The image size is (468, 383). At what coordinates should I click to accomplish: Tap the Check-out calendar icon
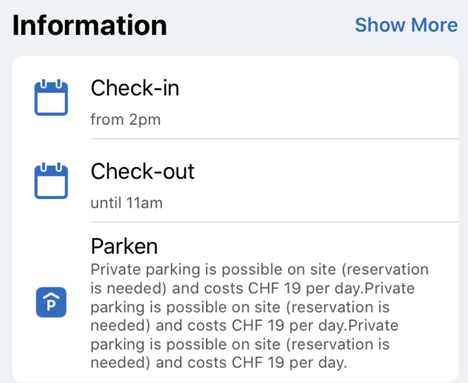(x=51, y=181)
